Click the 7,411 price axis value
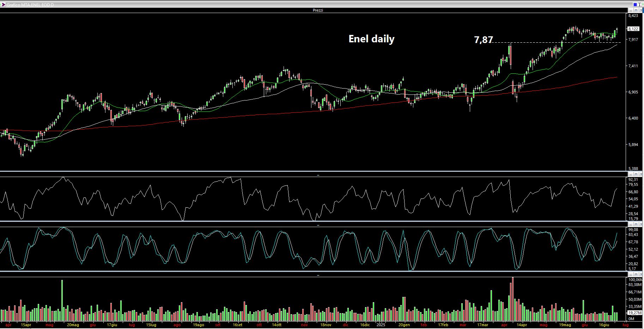Image resolution: width=644 pixels, height=329 pixels. (x=633, y=66)
